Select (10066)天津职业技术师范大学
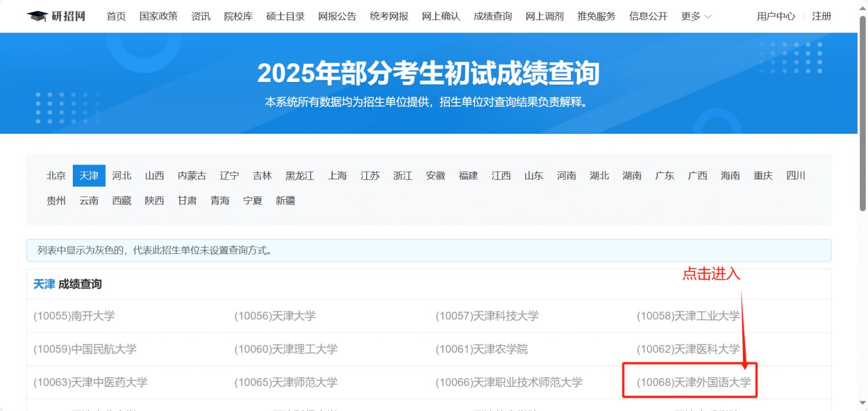868x411 pixels. coord(509,382)
